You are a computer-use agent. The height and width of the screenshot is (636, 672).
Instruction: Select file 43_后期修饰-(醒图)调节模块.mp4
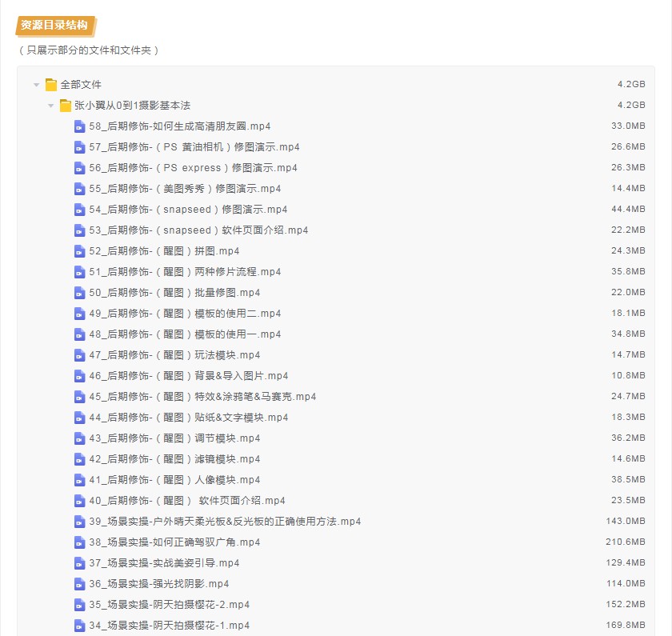click(175, 438)
